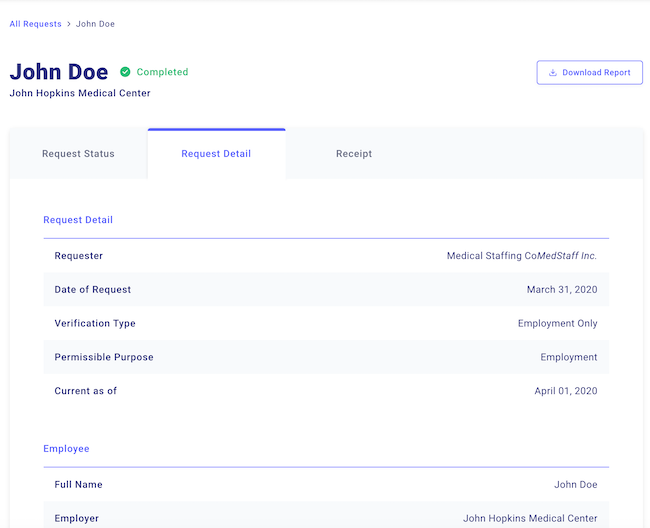This screenshot has height=528, width=650.
Task: Click John Hopkins Medical Center subtitle
Action: 80,94
